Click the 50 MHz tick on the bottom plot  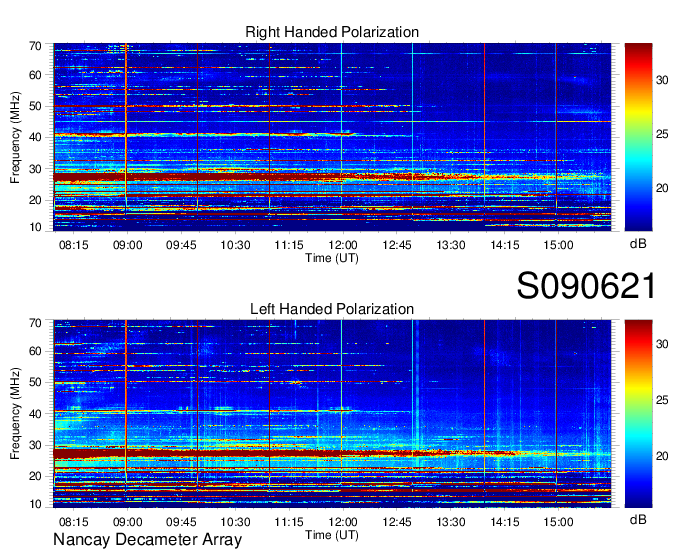[35, 382]
